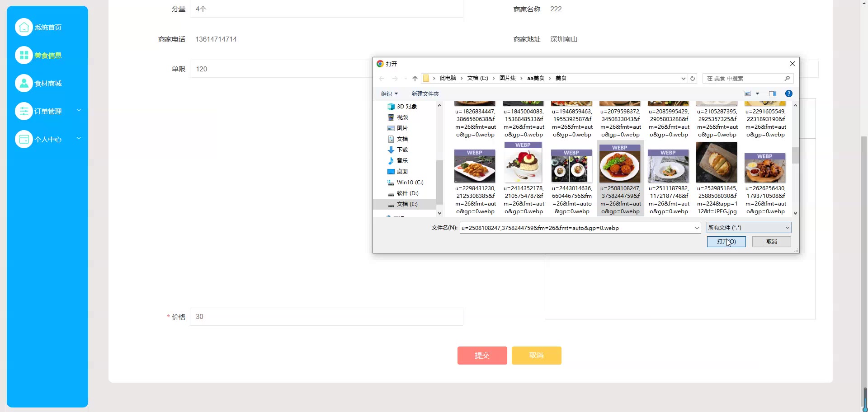Click aa美食 in the address breadcrumb
Image resolution: width=868 pixels, height=412 pixels.
(536, 78)
